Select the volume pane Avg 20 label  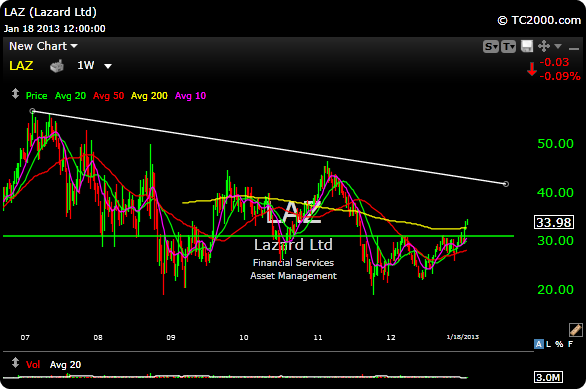tap(65, 365)
